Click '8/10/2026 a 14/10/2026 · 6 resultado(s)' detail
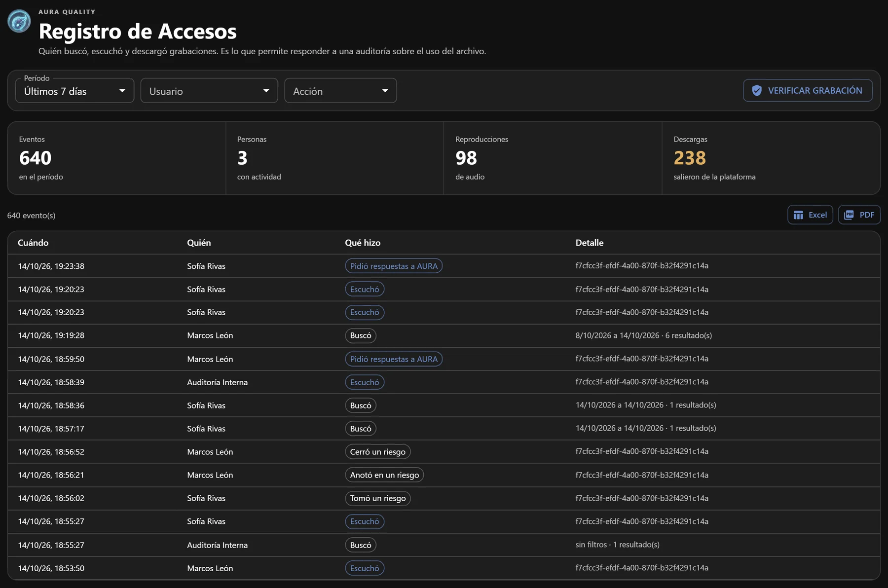 pyautogui.click(x=643, y=335)
